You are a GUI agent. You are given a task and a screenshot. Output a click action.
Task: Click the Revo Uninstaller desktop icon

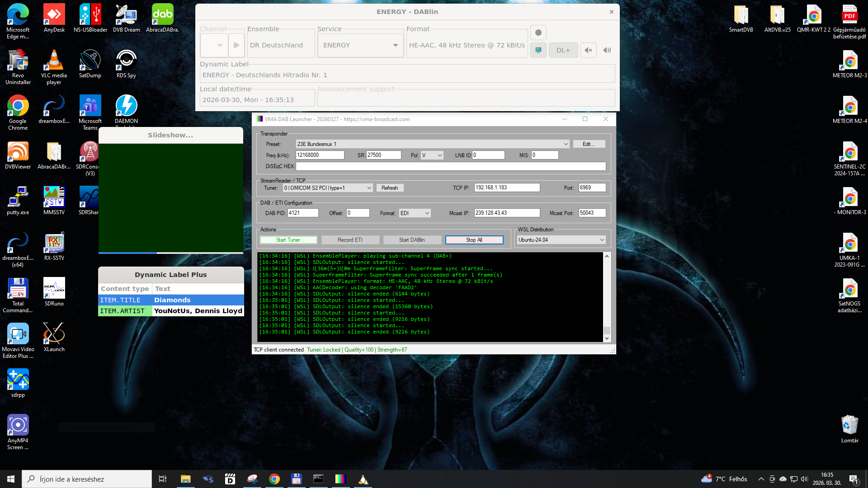pos(18,67)
